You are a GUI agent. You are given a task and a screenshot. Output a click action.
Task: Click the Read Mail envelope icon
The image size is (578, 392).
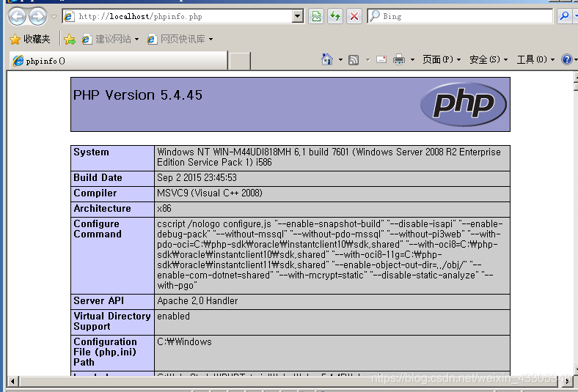point(381,59)
